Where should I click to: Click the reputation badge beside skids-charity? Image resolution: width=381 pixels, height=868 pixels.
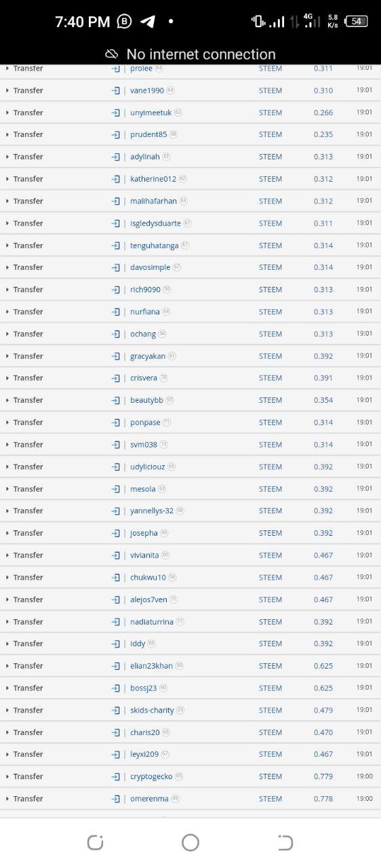(x=180, y=710)
